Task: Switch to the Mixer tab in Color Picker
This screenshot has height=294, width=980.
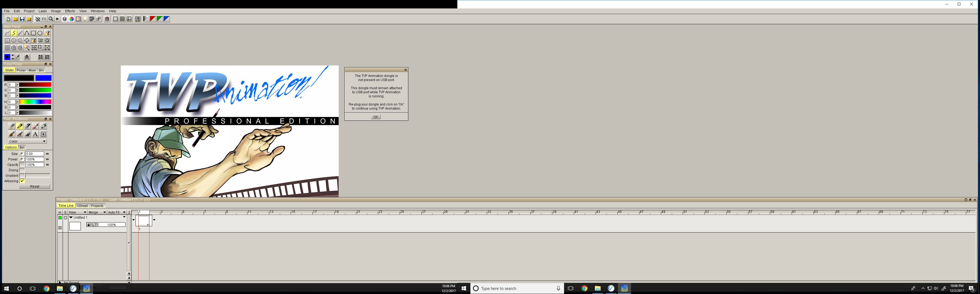Action: (x=32, y=70)
